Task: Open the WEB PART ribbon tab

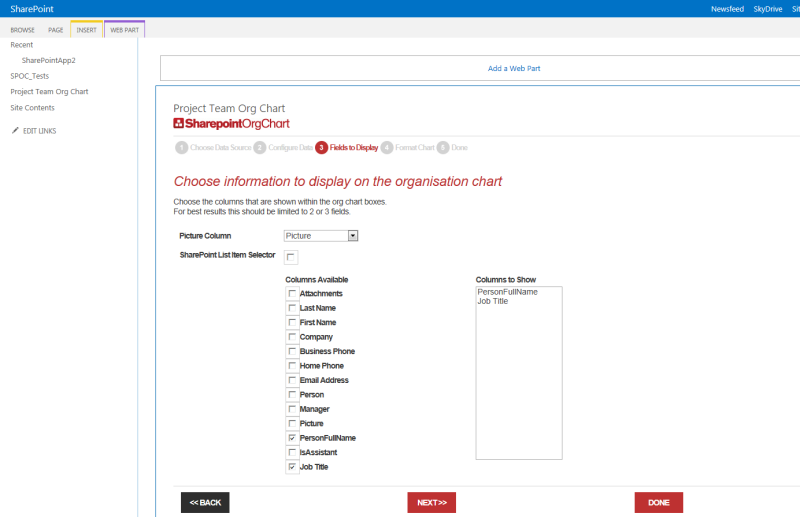Action: pyautogui.click(x=124, y=30)
